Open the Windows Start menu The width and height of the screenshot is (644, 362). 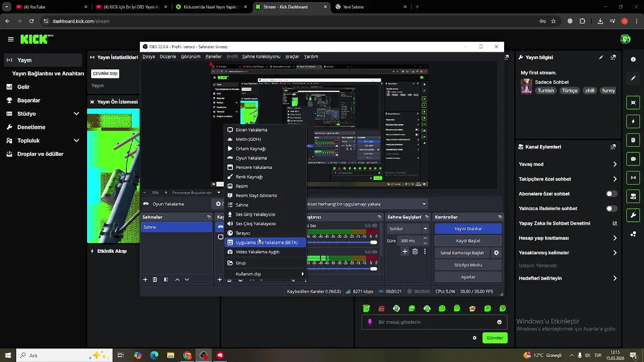[8, 355]
